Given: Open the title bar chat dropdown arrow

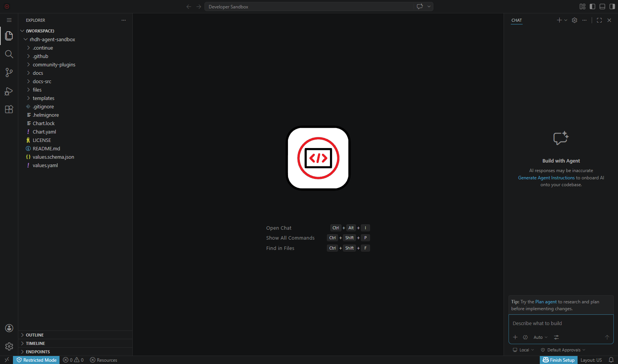Looking at the screenshot, I should tap(429, 6).
